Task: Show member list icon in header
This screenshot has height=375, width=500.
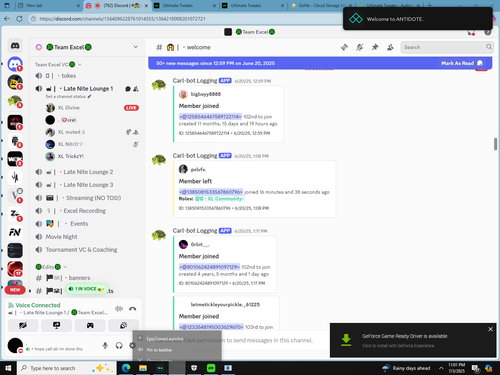Action: (x=390, y=47)
